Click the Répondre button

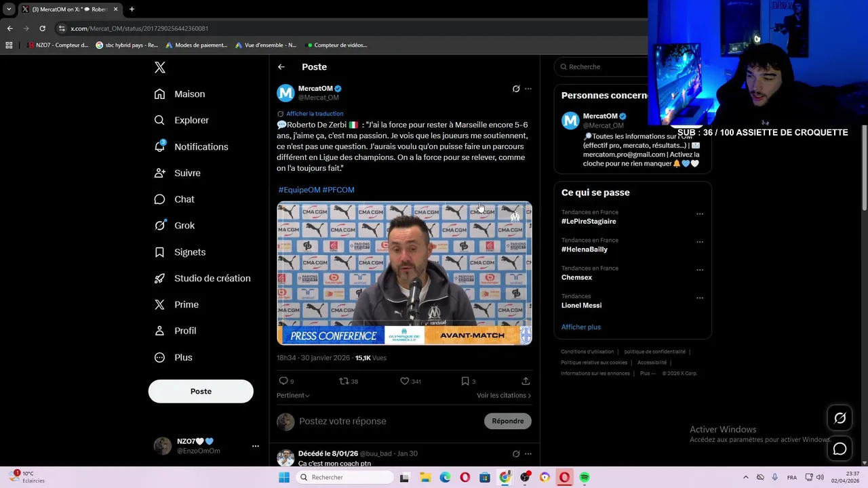[508, 421]
